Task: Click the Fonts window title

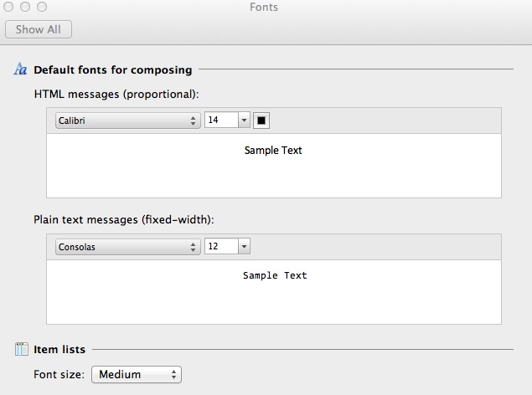Action: pos(264,8)
